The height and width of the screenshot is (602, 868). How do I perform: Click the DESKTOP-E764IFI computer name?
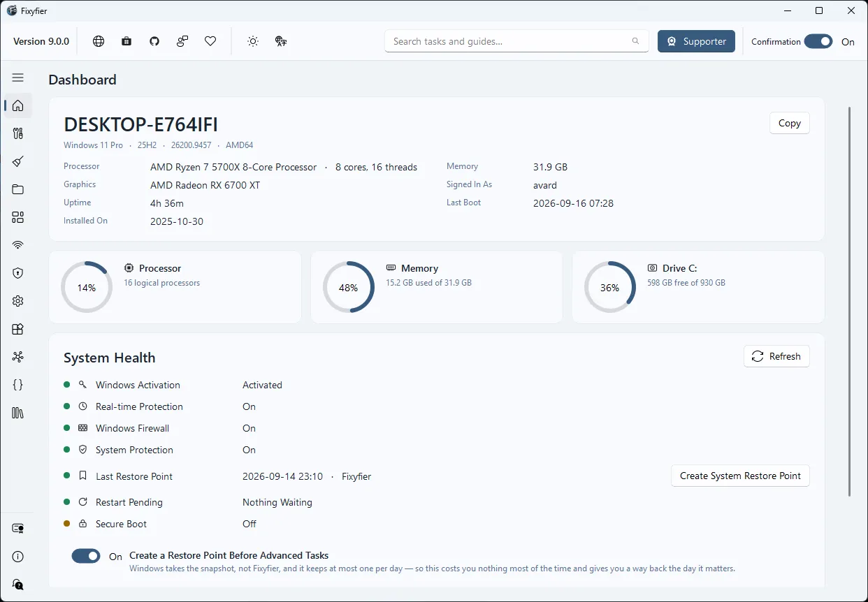pos(141,124)
